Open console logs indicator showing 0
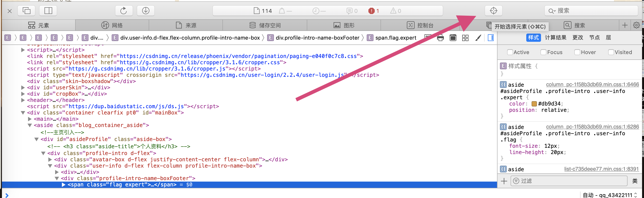Image resolution: width=644 pixels, height=198 pixels. [352, 11]
